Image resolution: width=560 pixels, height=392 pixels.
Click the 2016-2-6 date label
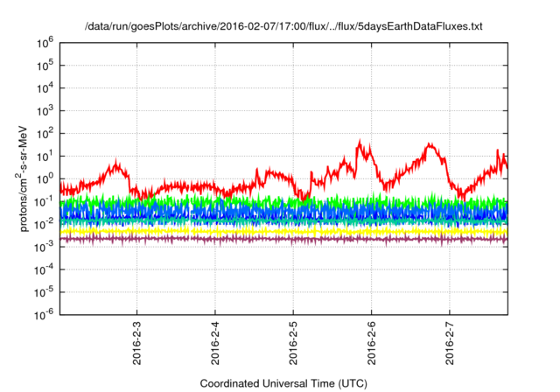pyautogui.click(x=371, y=343)
